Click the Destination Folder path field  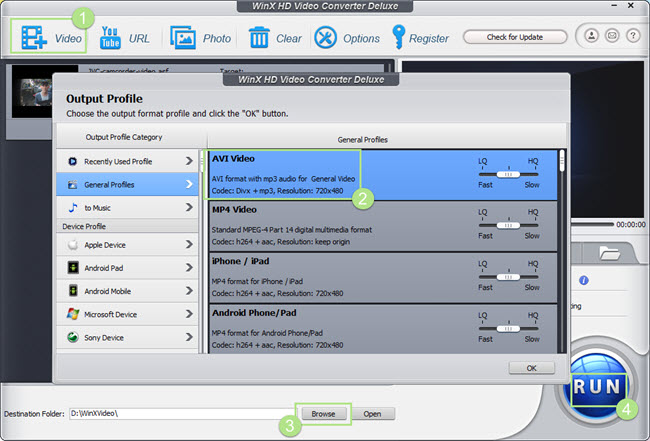point(182,414)
